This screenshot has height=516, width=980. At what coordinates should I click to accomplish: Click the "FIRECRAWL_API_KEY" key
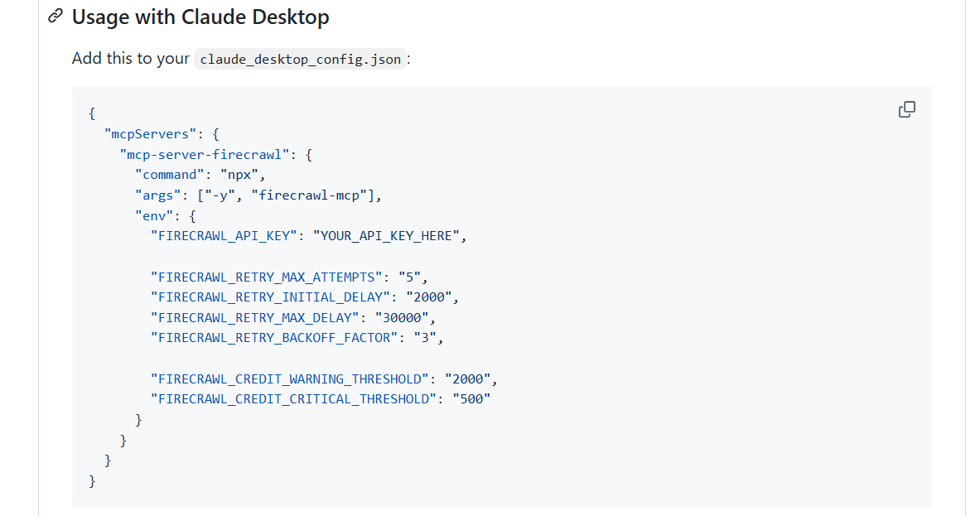pyautogui.click(x=223, y=236)
